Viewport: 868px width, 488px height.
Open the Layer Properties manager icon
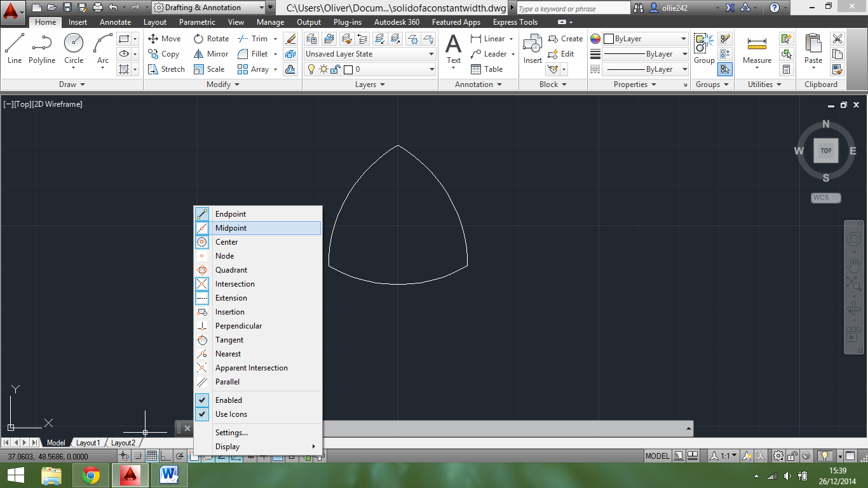pos(311,39)
